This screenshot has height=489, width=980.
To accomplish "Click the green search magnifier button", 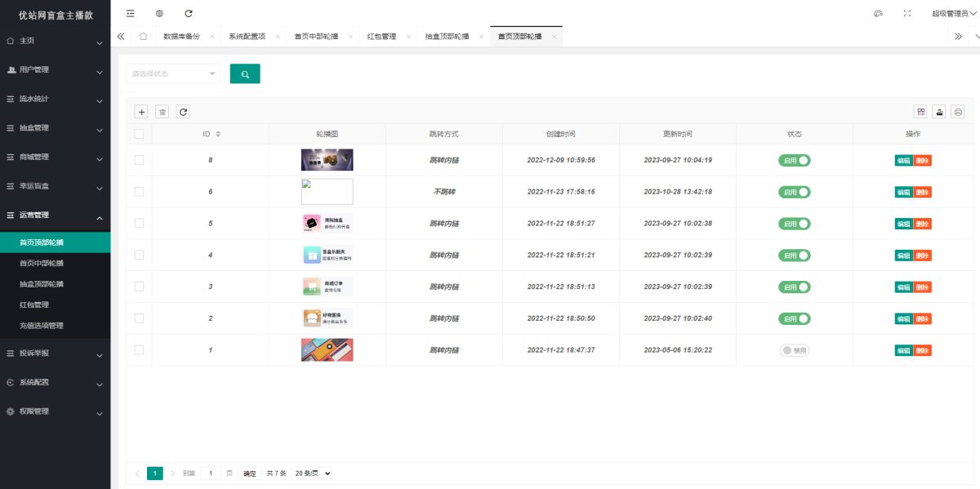I will [245, 73].
